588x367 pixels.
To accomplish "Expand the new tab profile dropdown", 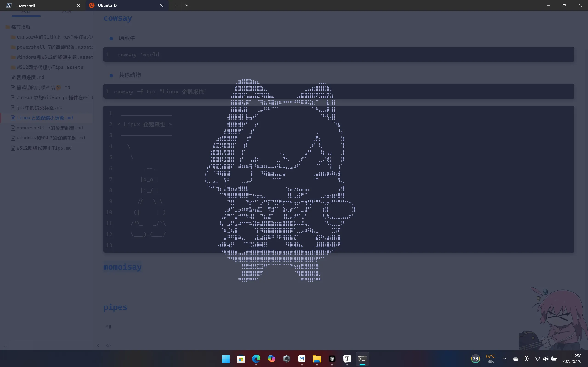I will pyautogui.click(x=187, y=5).
